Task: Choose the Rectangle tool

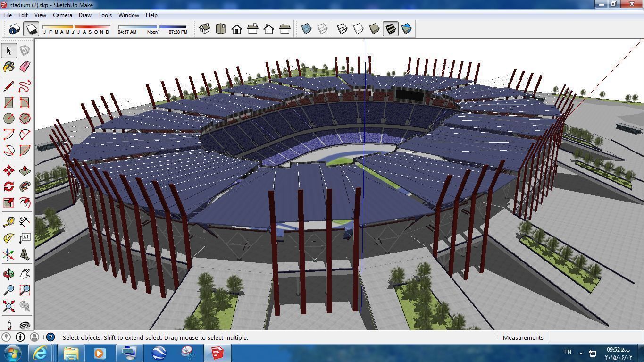Action: [8, 102]
